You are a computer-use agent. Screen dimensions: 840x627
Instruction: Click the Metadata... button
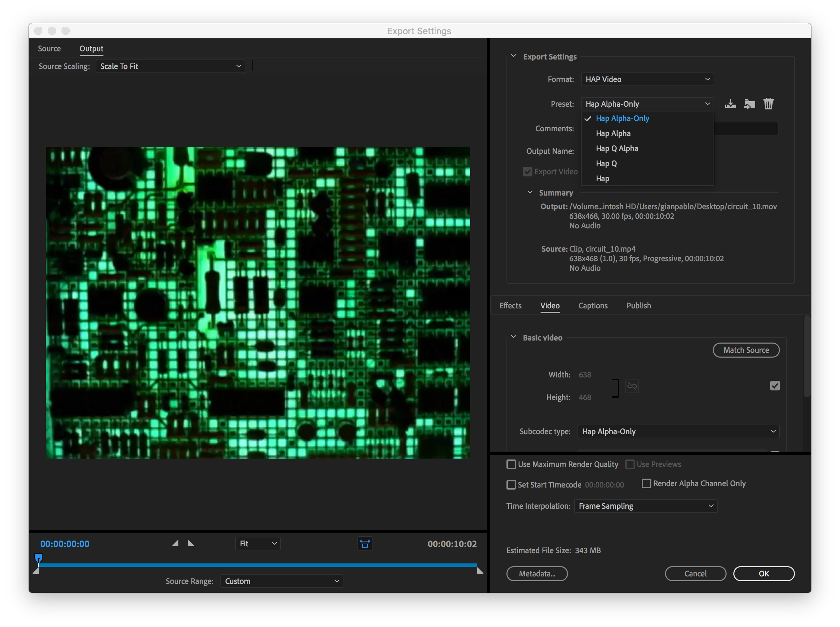tap(537, 573)
